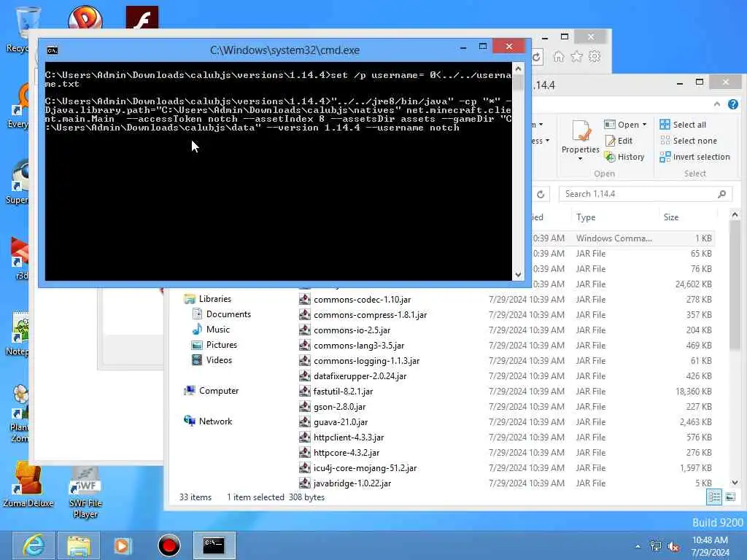747x560 pixels.
Task: Sort by Size column header
Action: [x=671, y=217]
